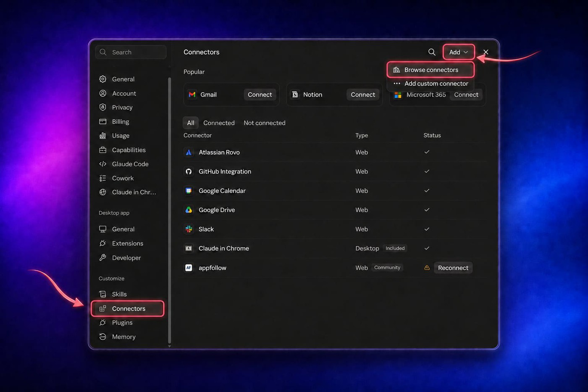The image size is (588, 392).
Task: Click the Google Drive connector name
Action: click(217, 210)
